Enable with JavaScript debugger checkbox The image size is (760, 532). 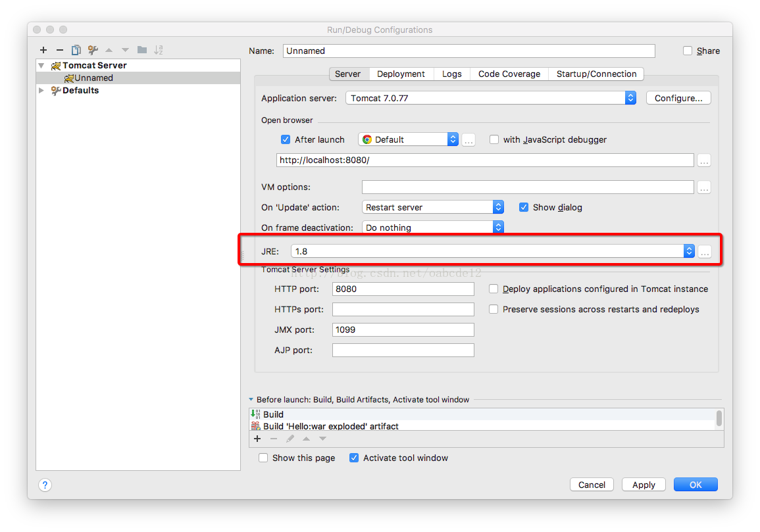point(494,139)
